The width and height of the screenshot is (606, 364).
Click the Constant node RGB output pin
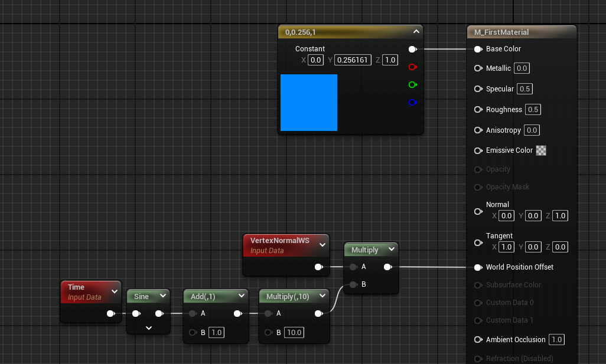pos(413,49)
